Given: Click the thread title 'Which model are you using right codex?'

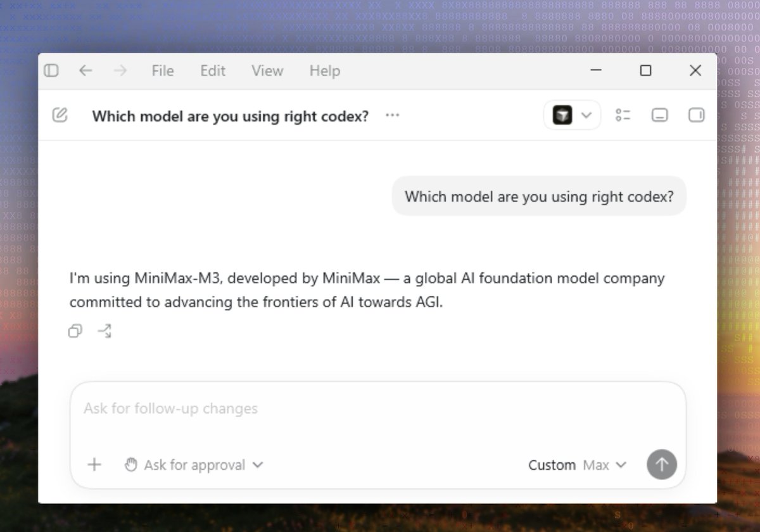Looking at the screenshot, I should 231,116.
